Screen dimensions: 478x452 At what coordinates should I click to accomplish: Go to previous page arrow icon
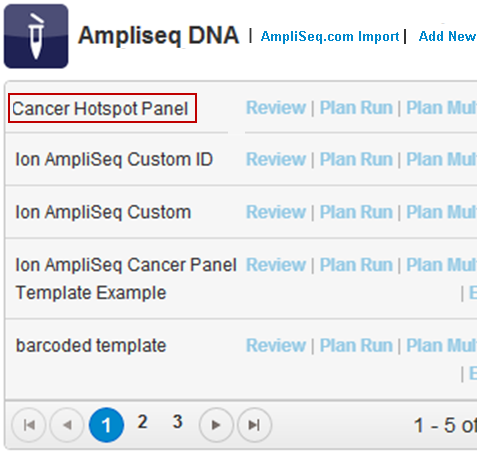tap(67, 425)
